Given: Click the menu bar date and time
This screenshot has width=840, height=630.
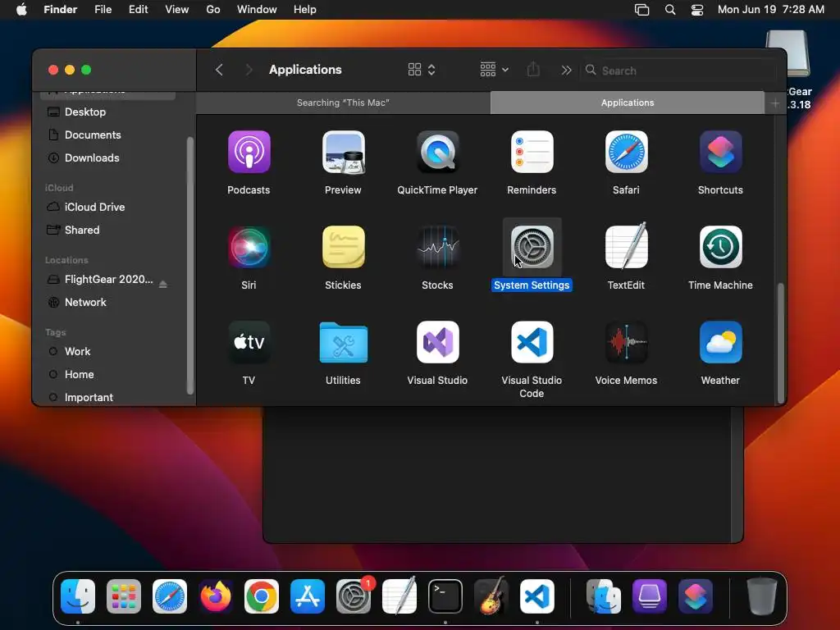Looking at the screenshot, I should click(770, 10).
